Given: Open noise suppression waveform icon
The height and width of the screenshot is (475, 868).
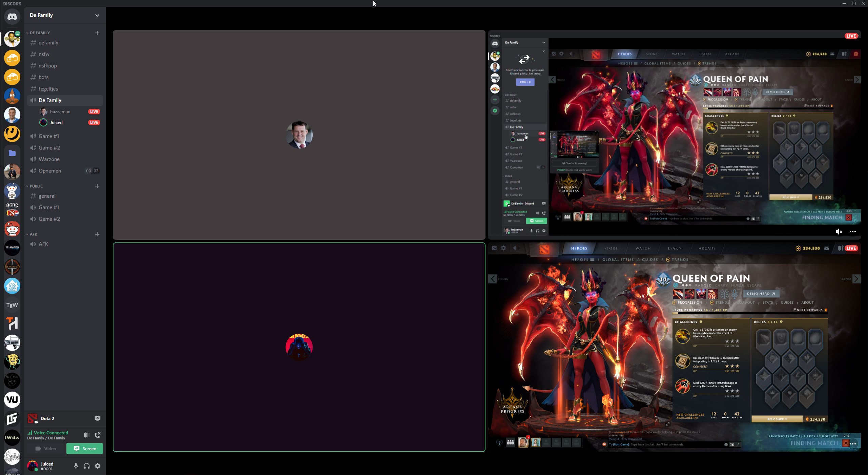Looking at the screenshot, I should [x=87, y=435].
